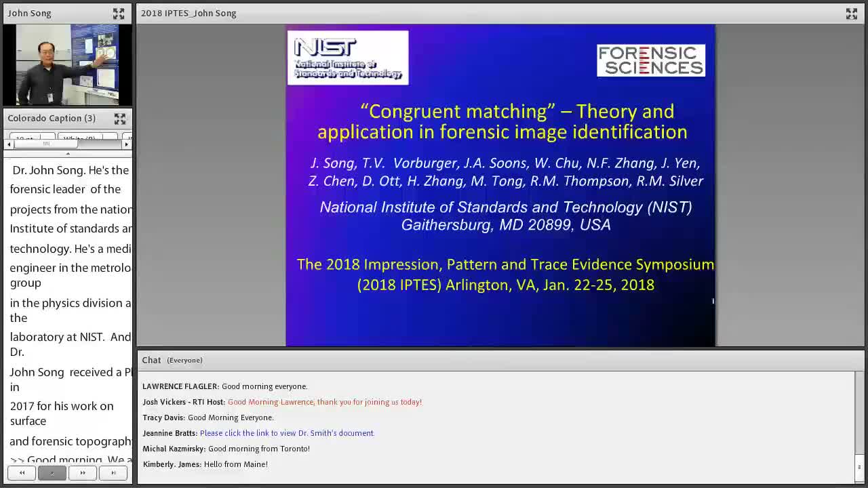This screenshot has height=488, width=868.
Task: Click the "2018 IPTES_John Song" pod title
Action: [189, 14]
